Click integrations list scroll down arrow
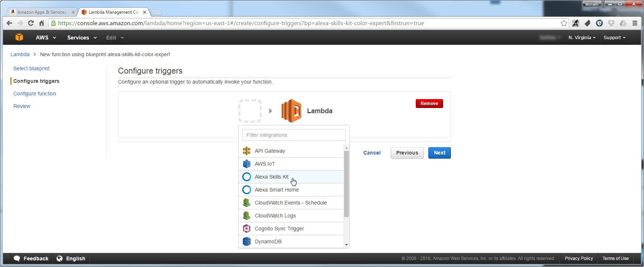This screenshot has height=267, width=644. click(x=346, y=245)
